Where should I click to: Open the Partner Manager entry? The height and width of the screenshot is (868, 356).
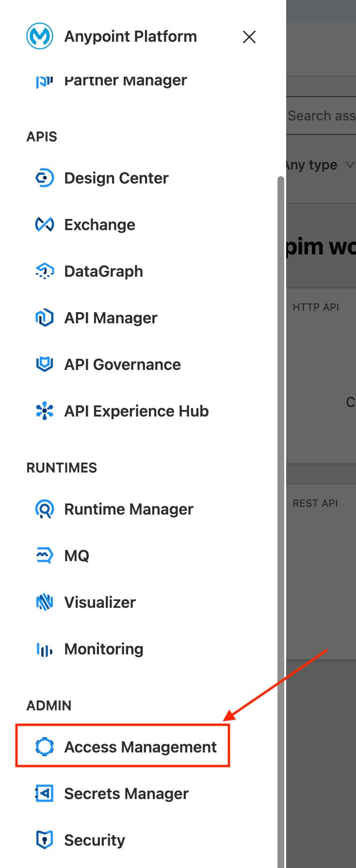coord(125,81)
